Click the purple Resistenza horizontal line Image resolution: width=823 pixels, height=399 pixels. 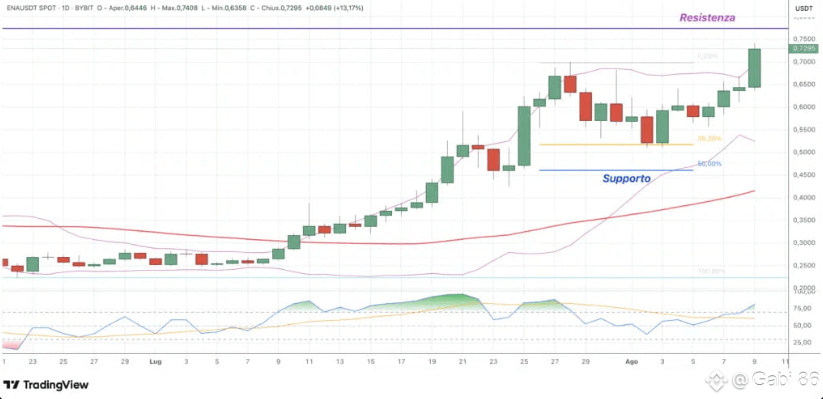[394, 28]
